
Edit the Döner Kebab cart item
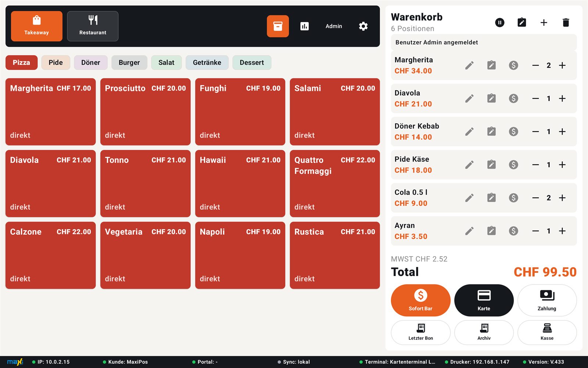(469, 132)
